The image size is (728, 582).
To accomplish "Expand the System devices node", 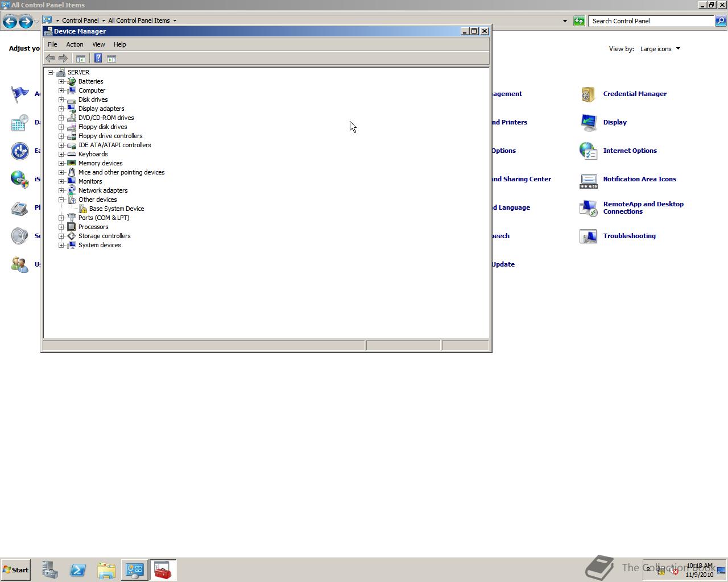I will pyautogui.click(x=61, y=245).
